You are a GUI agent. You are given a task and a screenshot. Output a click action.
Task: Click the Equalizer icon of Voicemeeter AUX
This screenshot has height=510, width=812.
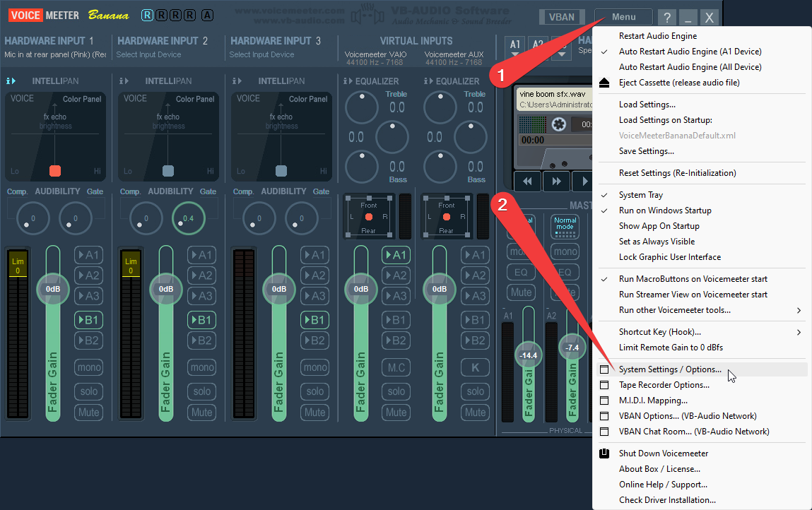(x=428, y=81)
